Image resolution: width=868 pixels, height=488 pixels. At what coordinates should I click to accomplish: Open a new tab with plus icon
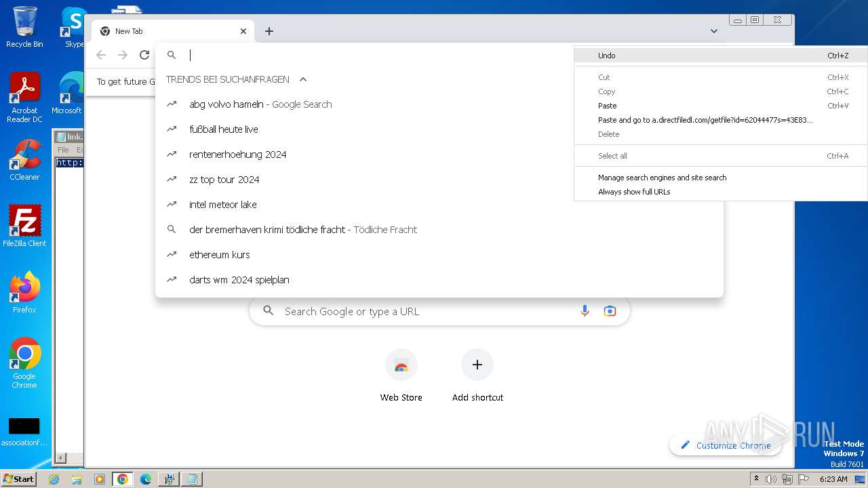pyautogui.click(x=269, y=31)
